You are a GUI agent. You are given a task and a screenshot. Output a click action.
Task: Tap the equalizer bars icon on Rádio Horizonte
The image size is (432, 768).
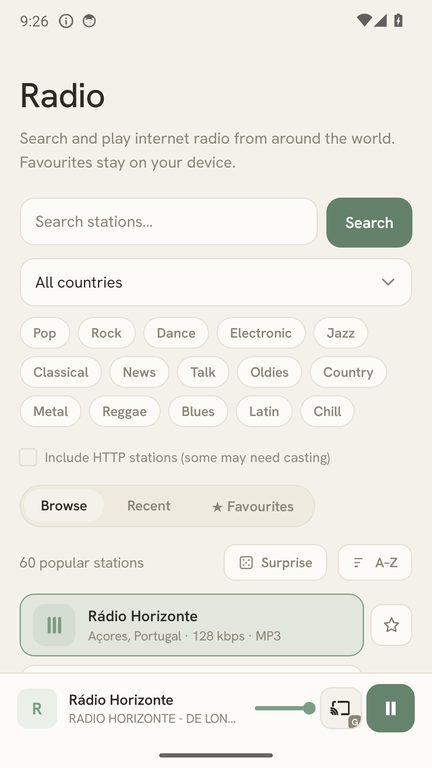(x=54, y=625)
